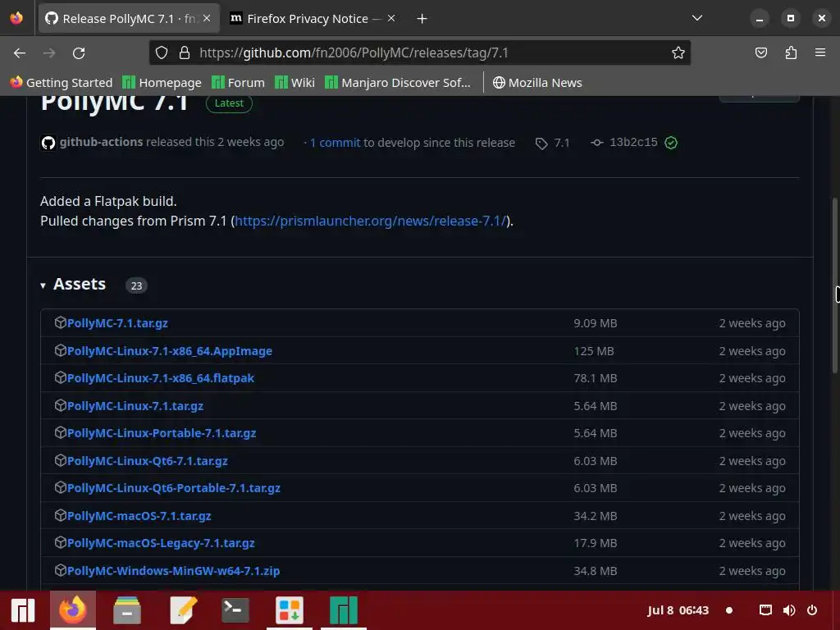840x630 pixels.
Task: Launch the text editor from taskbar
Action: pos(183,610)
